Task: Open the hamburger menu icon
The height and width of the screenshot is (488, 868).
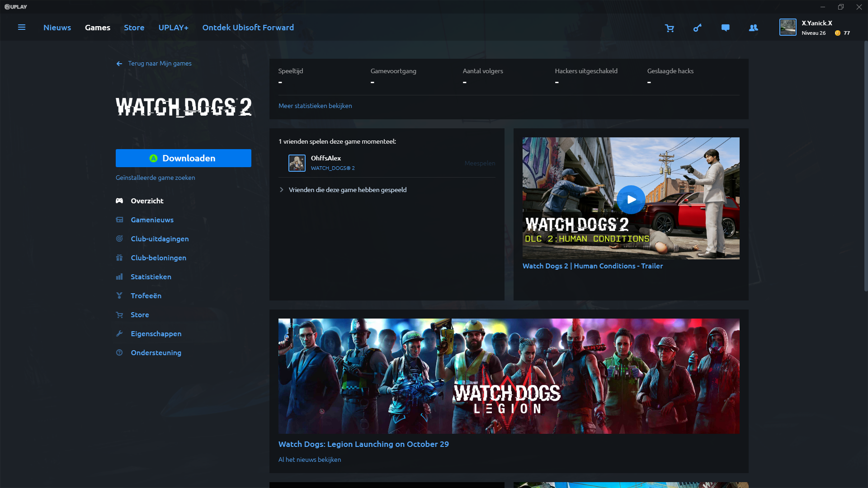Action: (x=21, y=28)
